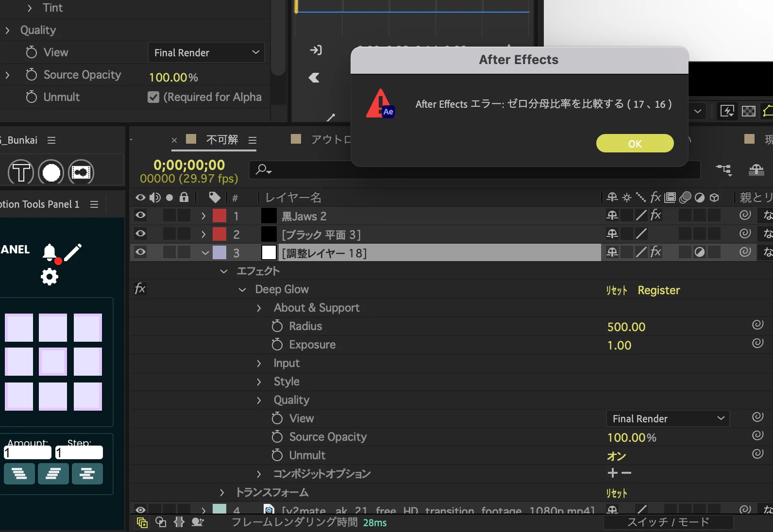Switch to the 不可解 composition tab
773x532 pixels.
tap(222, 140)
